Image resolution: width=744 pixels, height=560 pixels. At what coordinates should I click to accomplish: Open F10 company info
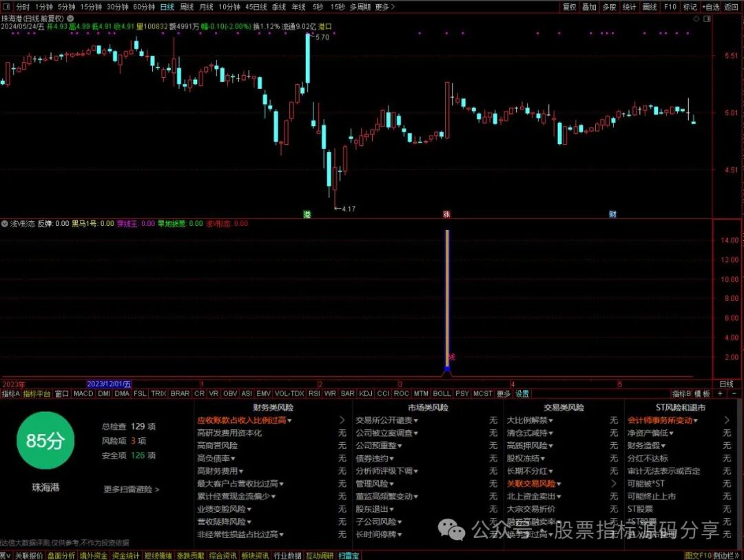[x=670, y=7]
